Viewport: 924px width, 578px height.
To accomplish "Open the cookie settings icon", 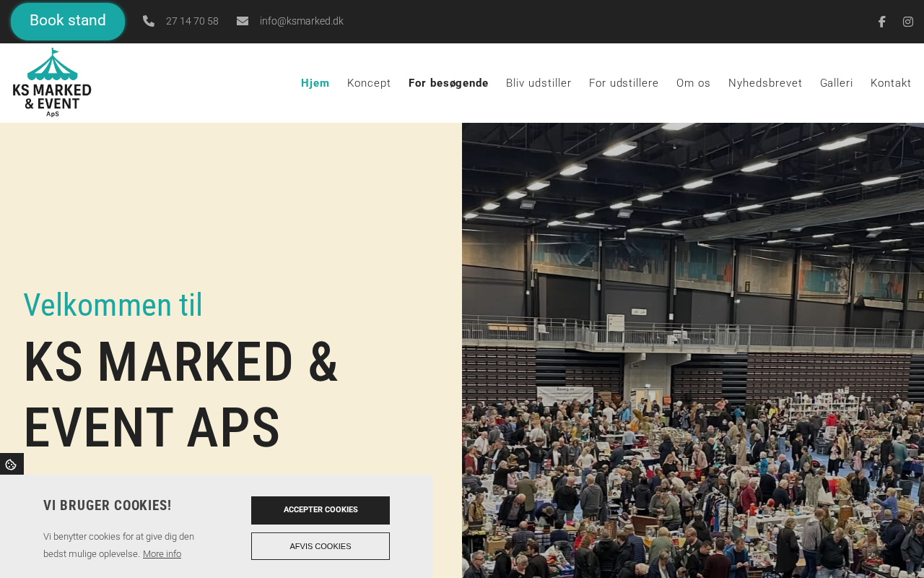I will tap(11, 465).
